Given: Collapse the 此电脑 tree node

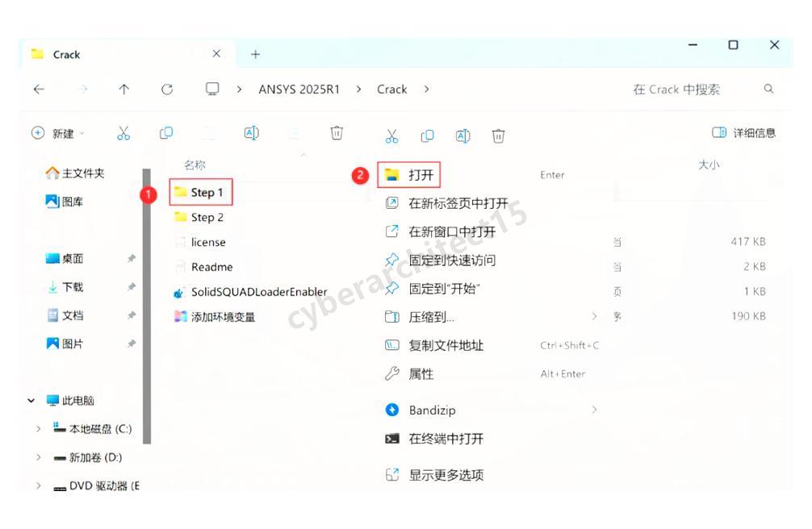Looking at the screenshot, I should [x=31, y=401].
